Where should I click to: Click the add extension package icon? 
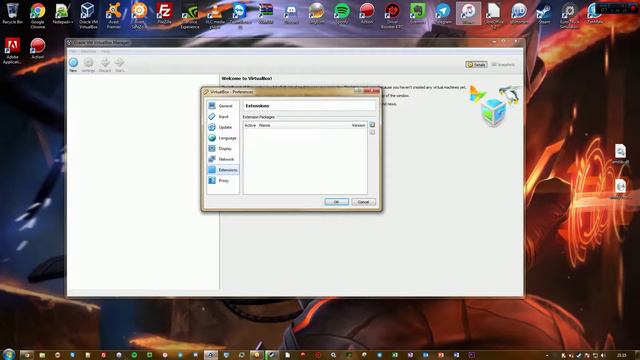click(372, 125)
